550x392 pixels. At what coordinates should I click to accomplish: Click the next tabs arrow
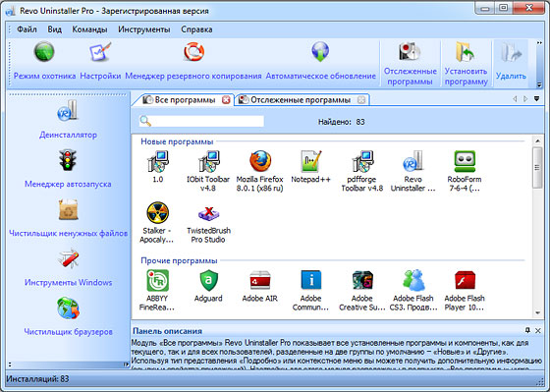coord(525,99)
